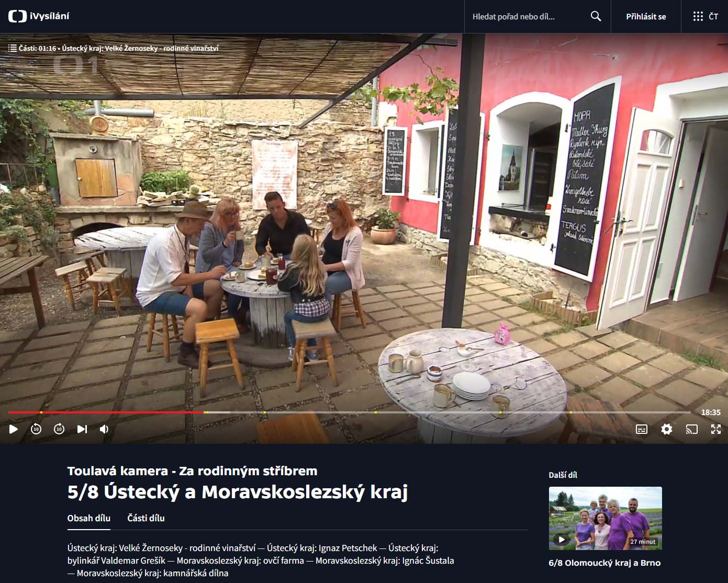Open the 6/8 Olomoucký kraj a Brno link
Screen dimensions: 728x583
[604, 563]
